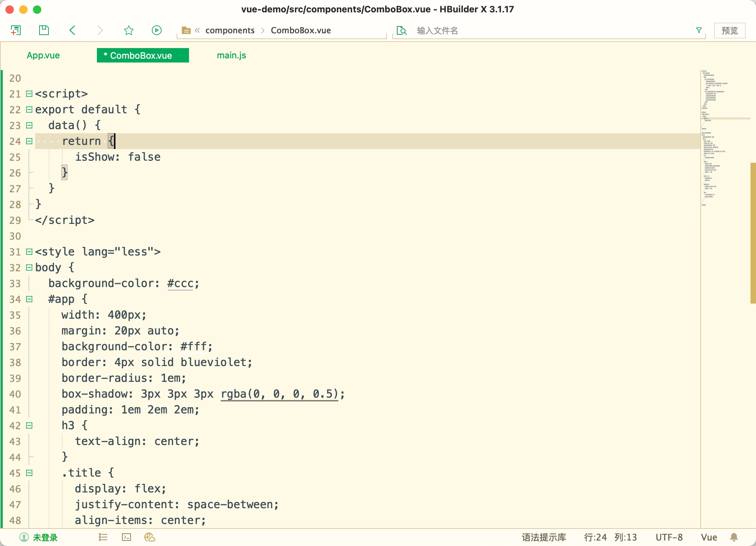Click the file search magnifier icon
Viewport: 756px width, 546px height.
[401, 31]
